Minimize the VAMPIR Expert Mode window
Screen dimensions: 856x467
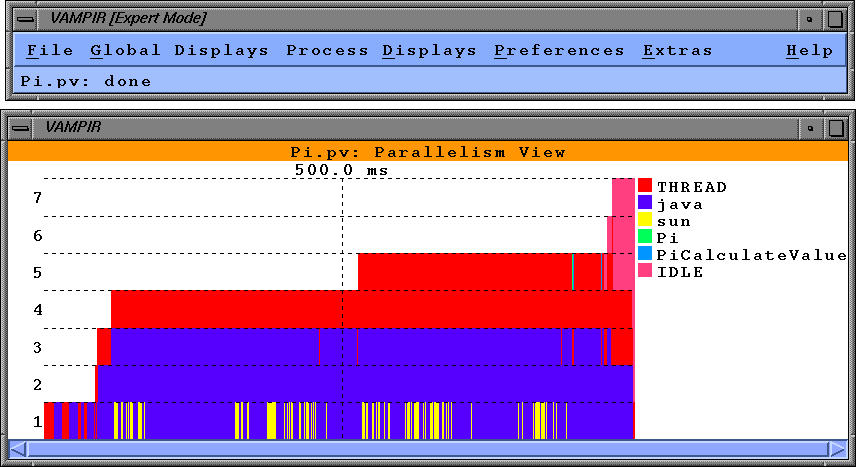pos(810,19)
